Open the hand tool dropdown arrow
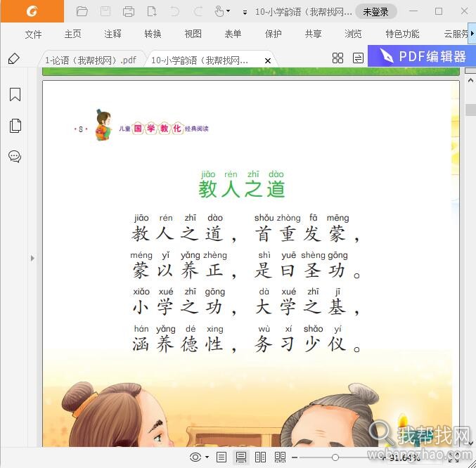The image size is (476, 468). 229,11
